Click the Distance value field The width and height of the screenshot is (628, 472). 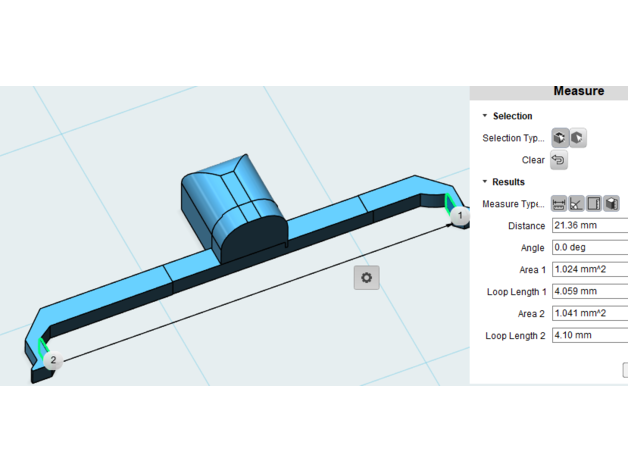[x=589, y=226]
